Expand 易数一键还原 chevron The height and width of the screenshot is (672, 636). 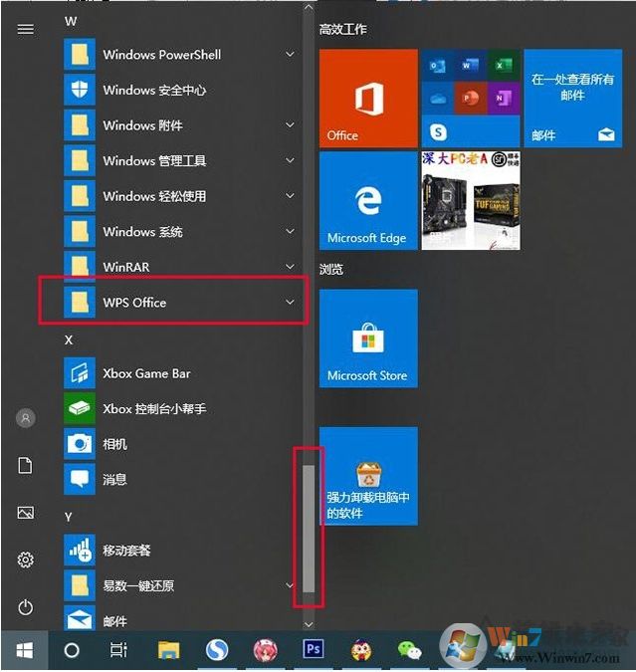(x=290, y=585)
